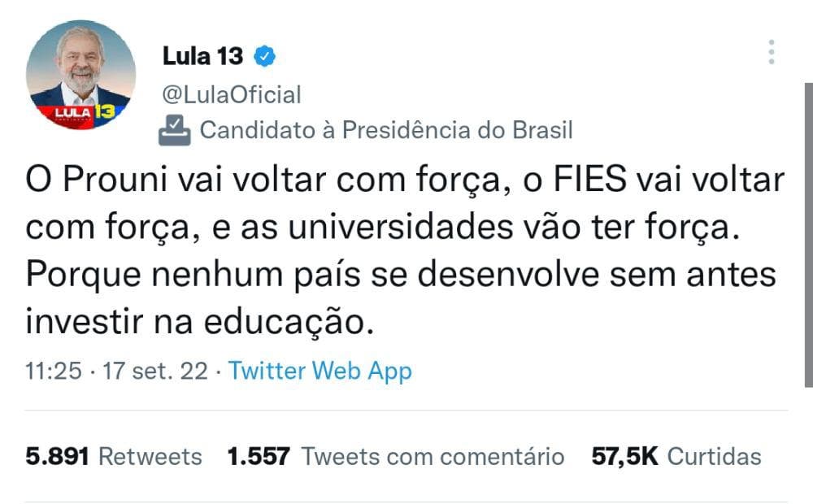Open the Tweets com comentário list
813x504 pixels.
[433, 457]
